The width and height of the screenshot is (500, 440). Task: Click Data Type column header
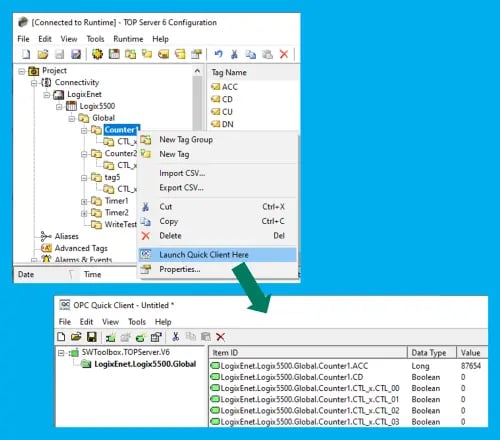tap(432, 353)
